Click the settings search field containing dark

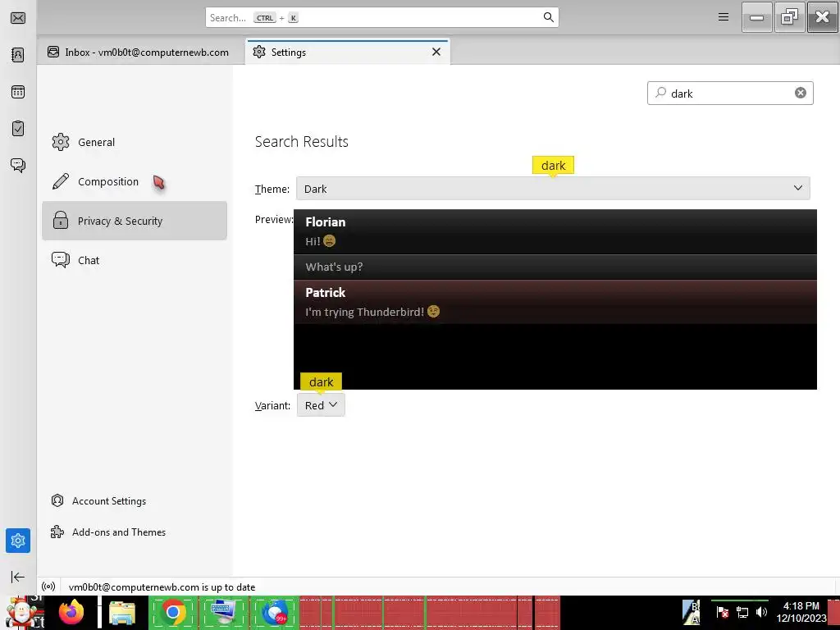730,94
